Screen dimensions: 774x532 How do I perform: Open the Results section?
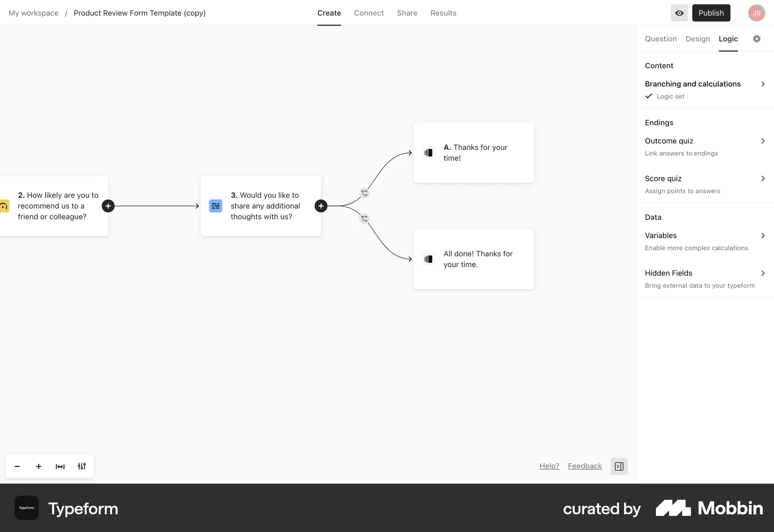(443, 13)
